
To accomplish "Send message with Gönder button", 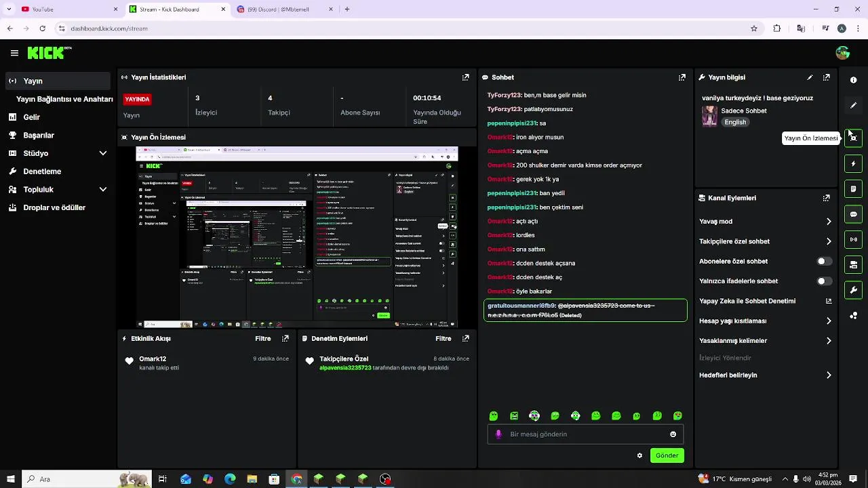I will [667, 455].
